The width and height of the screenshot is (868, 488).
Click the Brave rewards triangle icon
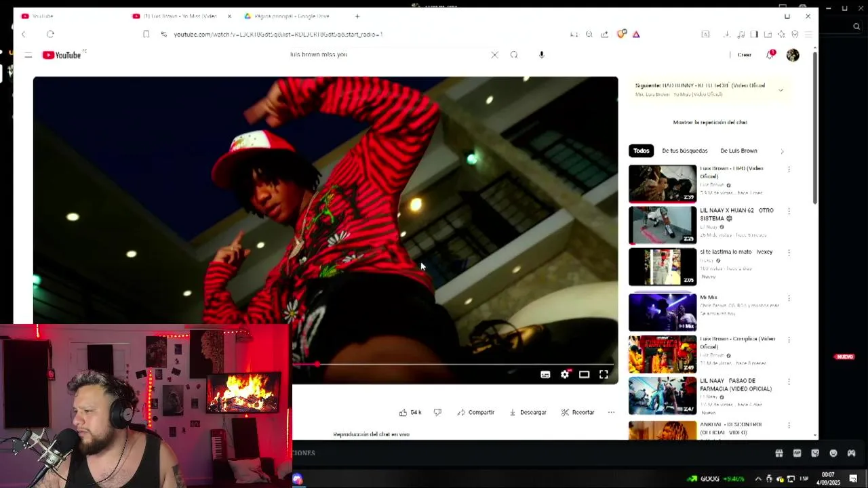point(636,34)
